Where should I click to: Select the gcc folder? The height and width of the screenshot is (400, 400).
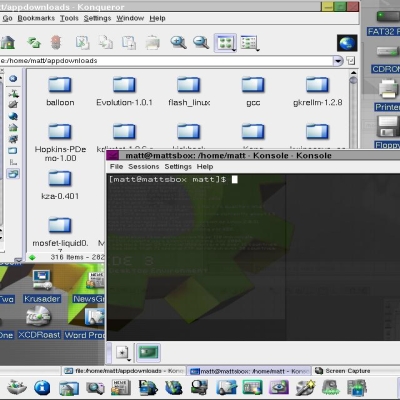click(253, 92)
